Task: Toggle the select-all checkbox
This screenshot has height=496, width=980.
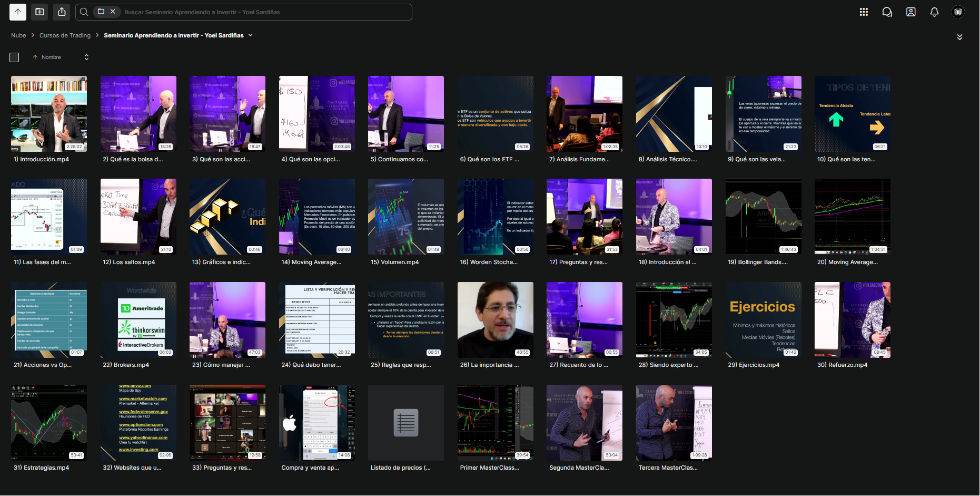Action: point(14,57)
